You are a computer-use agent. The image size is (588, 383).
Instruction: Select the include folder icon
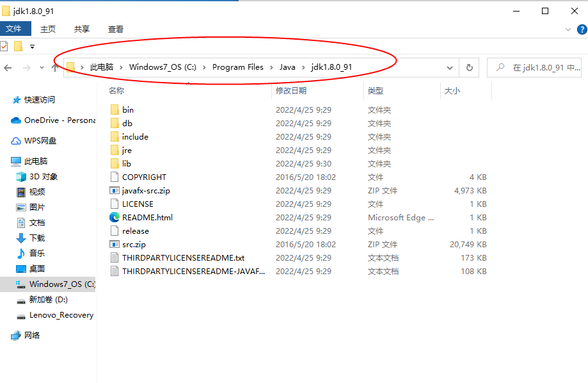coord(115,136)
